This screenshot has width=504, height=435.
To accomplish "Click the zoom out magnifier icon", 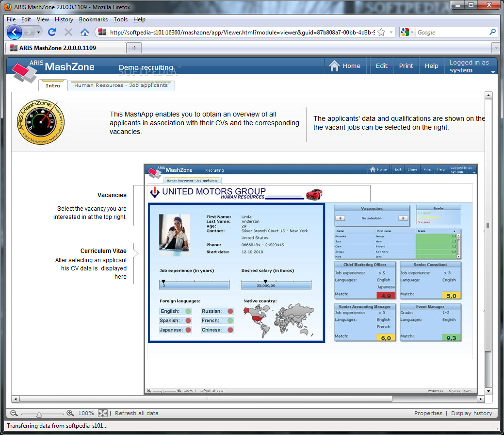I will coord(14,413).
